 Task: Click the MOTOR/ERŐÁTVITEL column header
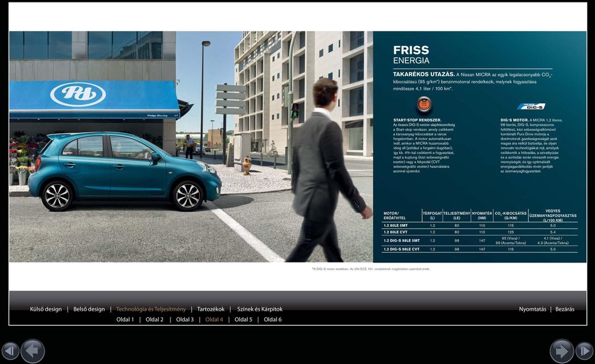click(395, 215)
